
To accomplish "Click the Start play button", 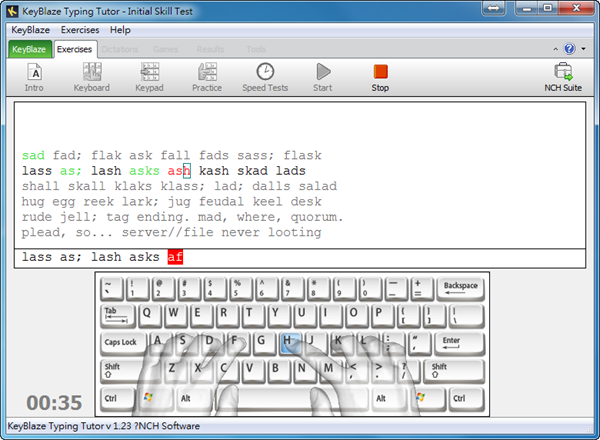I will point(323,77).
